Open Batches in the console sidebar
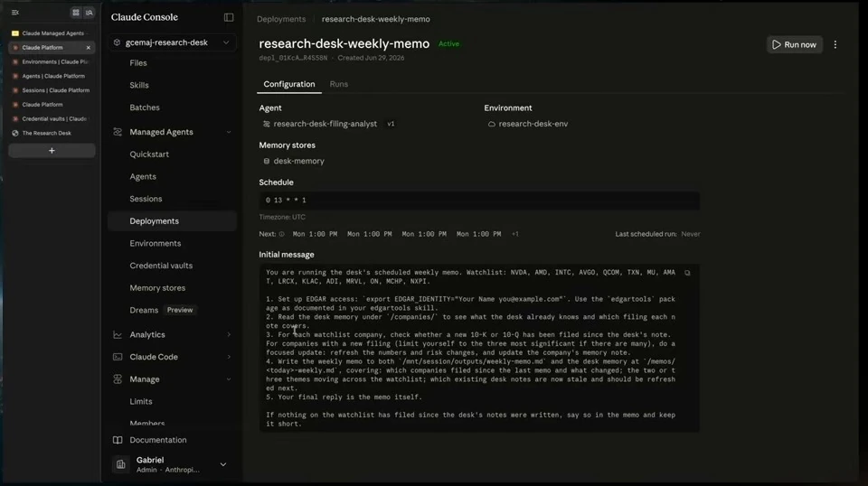The image size is (868, 486). point(145,107)
